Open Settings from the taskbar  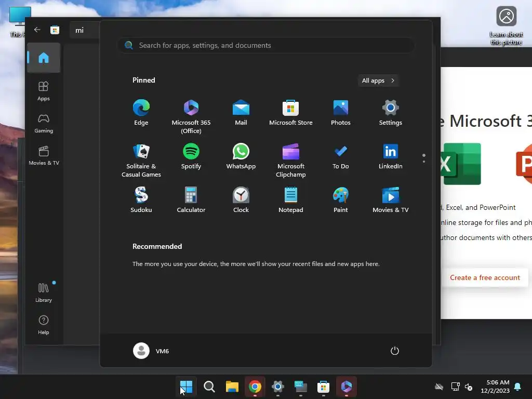277,387
